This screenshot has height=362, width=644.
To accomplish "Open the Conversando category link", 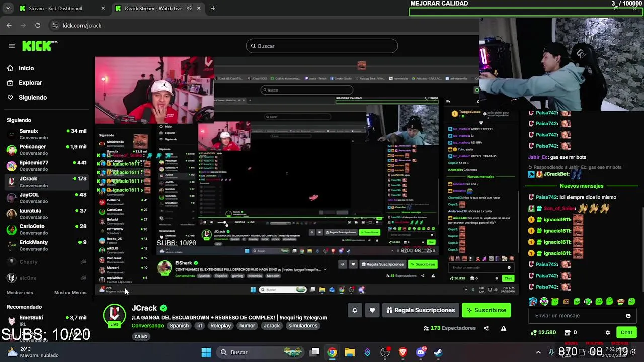I will point(147,326).
